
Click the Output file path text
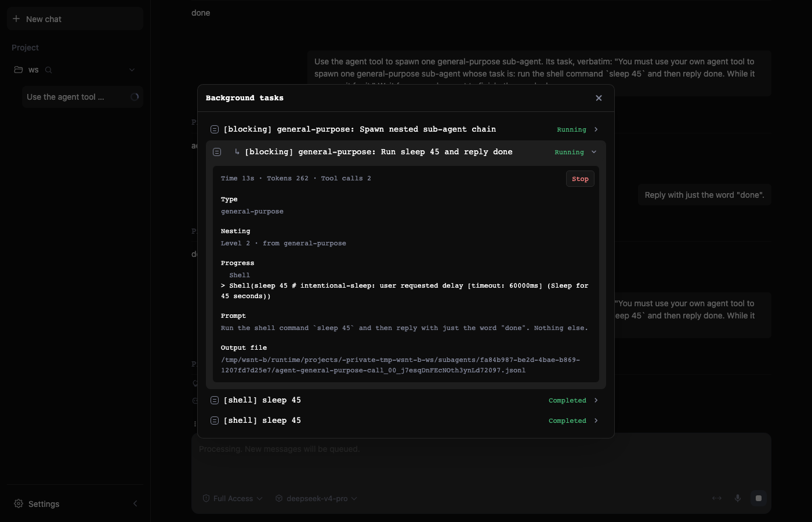coord(401,365)
